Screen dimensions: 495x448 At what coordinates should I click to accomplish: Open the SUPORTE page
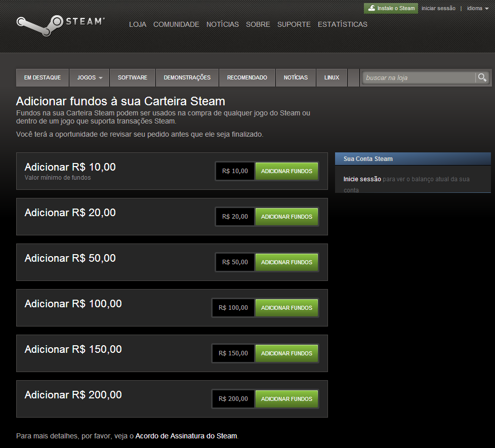click(294, 24)
